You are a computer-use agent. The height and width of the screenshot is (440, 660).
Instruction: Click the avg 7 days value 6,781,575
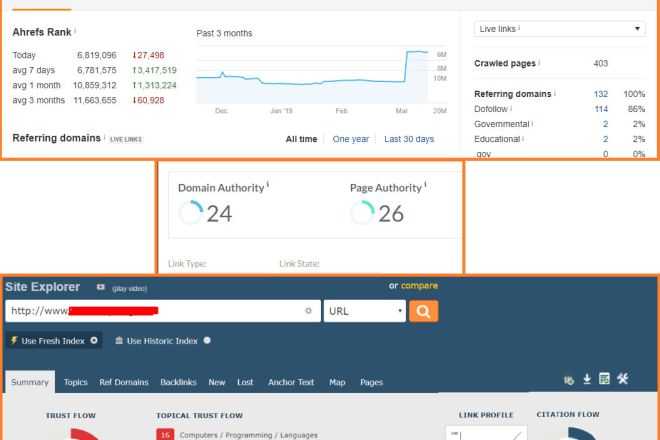[96, 70]
